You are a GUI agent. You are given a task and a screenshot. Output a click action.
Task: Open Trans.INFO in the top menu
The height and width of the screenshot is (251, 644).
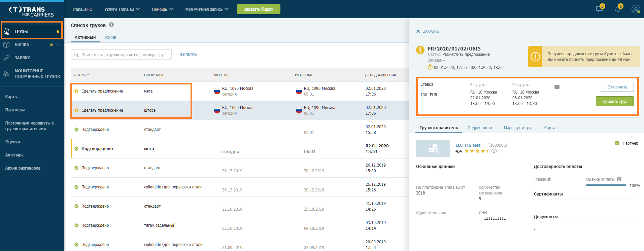pyautogui.click(x=82, y=9)
